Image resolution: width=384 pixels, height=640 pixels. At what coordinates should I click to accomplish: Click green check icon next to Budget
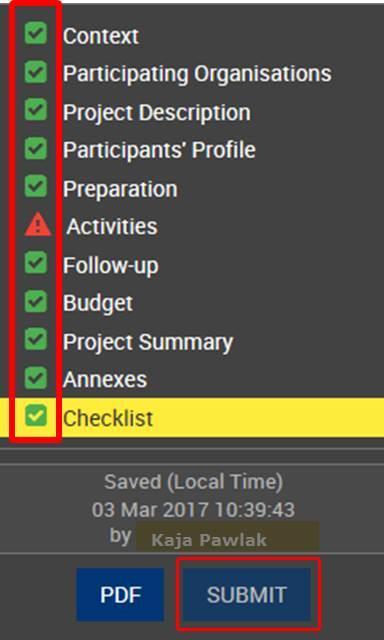(x=36, y=301)
